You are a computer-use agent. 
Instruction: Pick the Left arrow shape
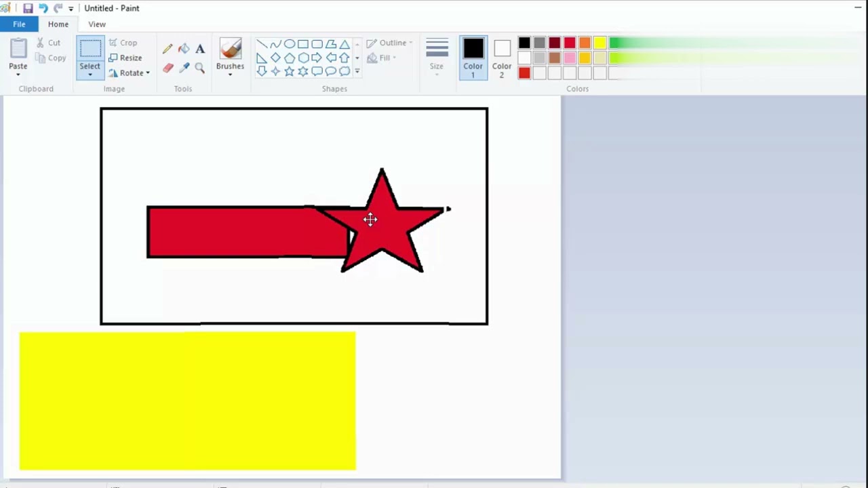pyautogui.click(x=331, y=58)
